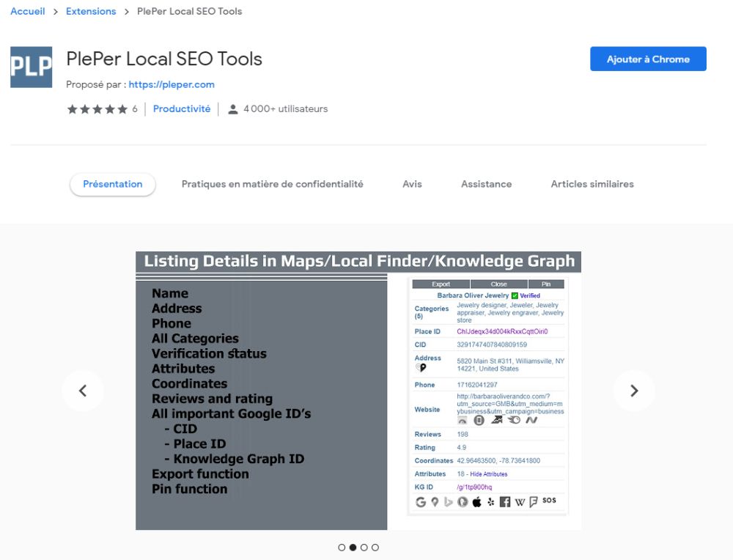The image size is (733, 560).
Task: Click Apple logo icon in listing preview
Action: (x=477, y=502)
